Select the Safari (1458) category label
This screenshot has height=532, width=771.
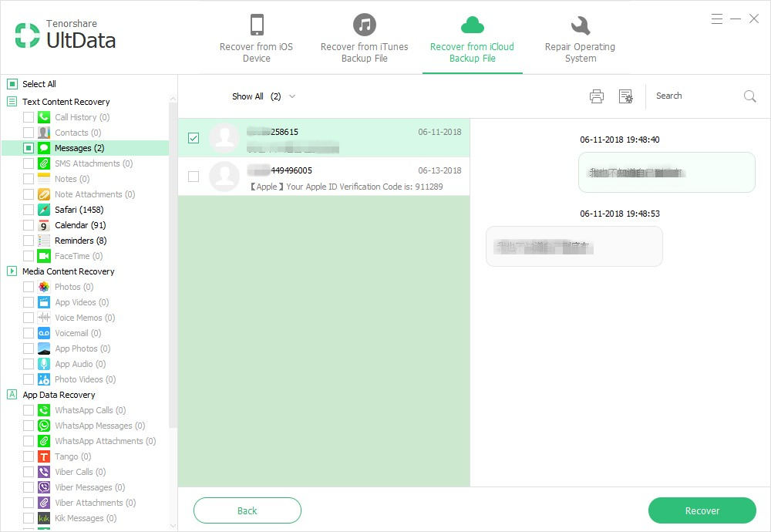click(79, 210)
